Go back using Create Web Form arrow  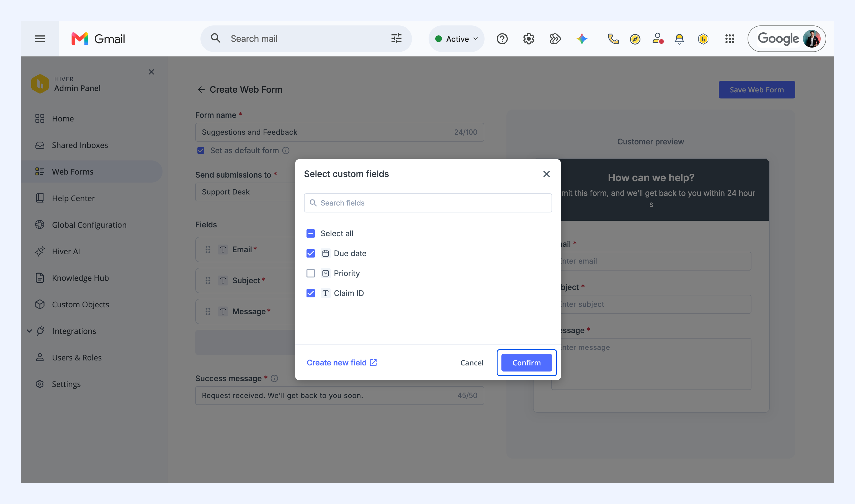point(201,90)
